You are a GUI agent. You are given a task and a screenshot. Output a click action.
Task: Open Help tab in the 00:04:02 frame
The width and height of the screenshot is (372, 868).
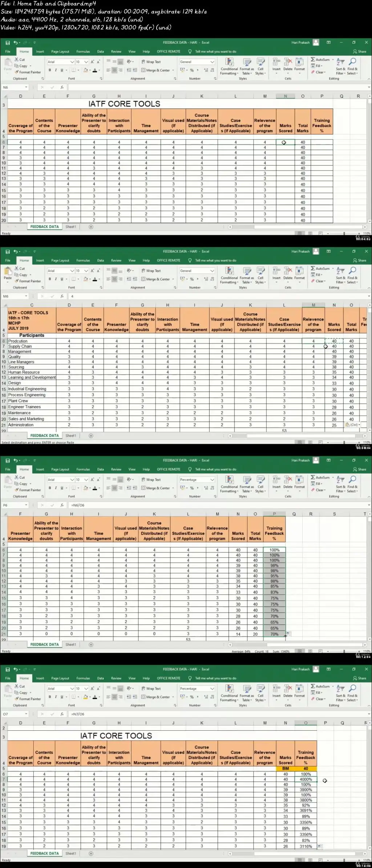point(146,52)
